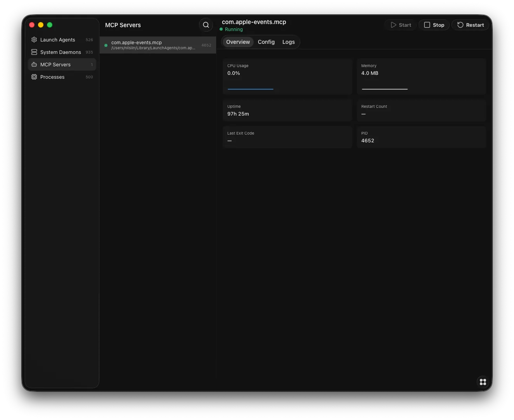The image size is (514, 420).
Task: Open the Logs tab
Action: (289, 42)
